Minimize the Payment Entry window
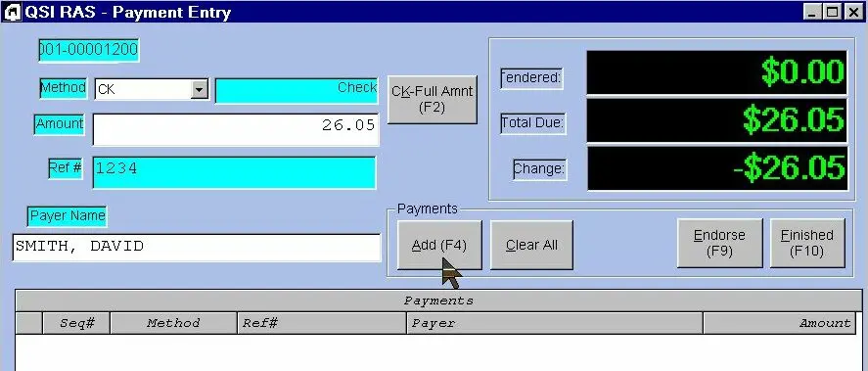 [x=812, y=12]
